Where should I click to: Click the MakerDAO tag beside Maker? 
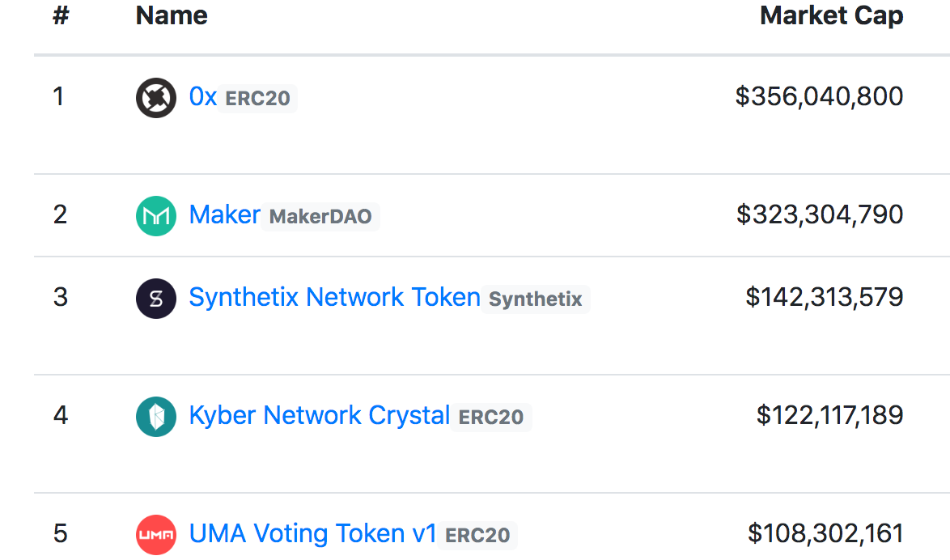pos(320,217)
